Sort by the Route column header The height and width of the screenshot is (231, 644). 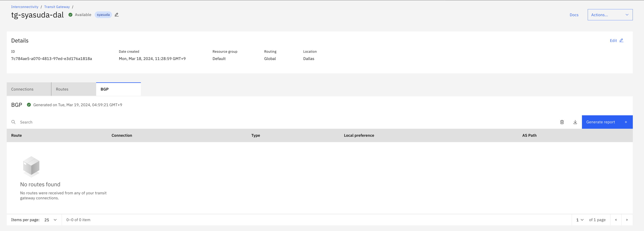pos(17,135)
